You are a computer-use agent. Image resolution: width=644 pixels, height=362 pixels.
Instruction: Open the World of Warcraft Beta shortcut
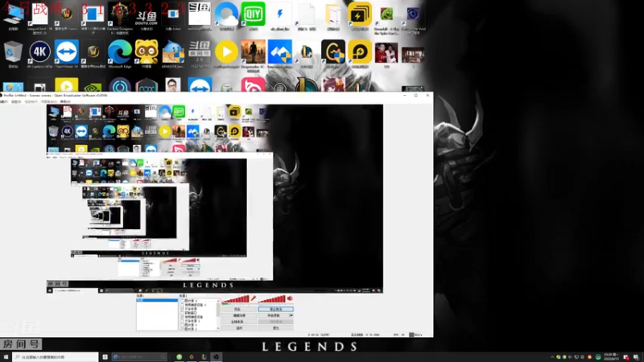[93, 52]
